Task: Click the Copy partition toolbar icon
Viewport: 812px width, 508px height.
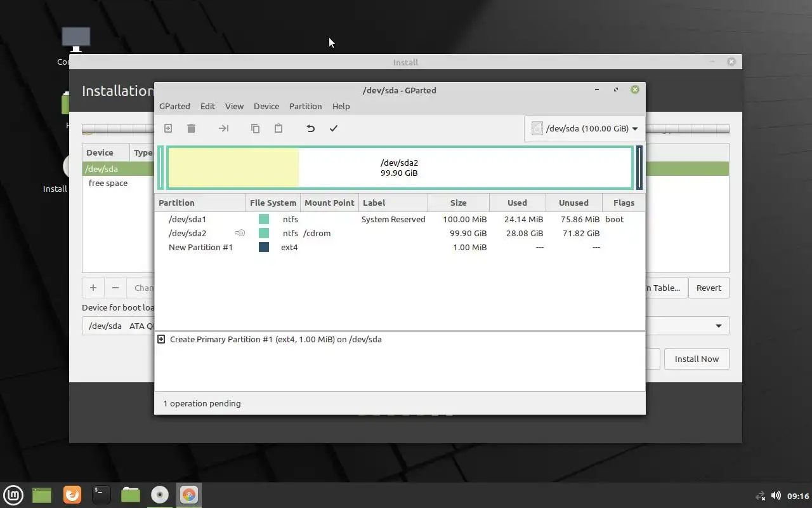Action: pyautogui.click(x=255, y=128)
